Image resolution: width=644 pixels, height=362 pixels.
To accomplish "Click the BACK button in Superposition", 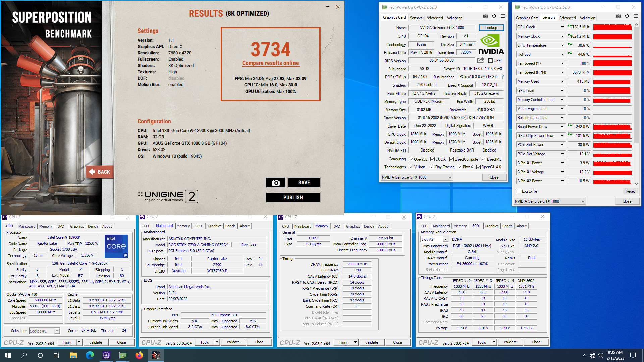I will coord(99,172).
